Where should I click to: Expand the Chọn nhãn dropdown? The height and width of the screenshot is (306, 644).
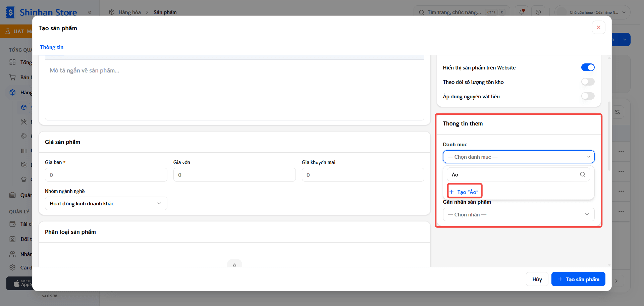click(519, 214)
